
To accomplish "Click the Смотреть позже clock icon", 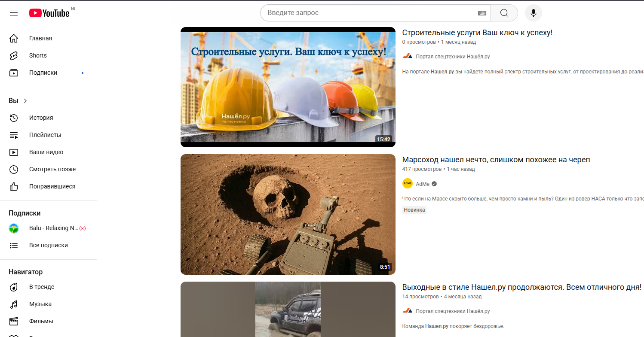I will point(14,169).
